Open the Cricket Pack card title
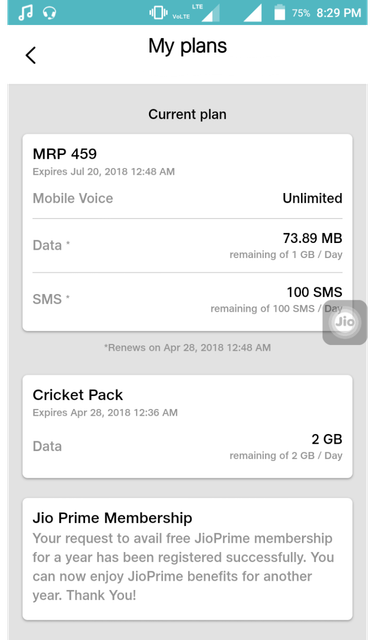This screenshot has width=375, height=640. click(x=78, y=395)
